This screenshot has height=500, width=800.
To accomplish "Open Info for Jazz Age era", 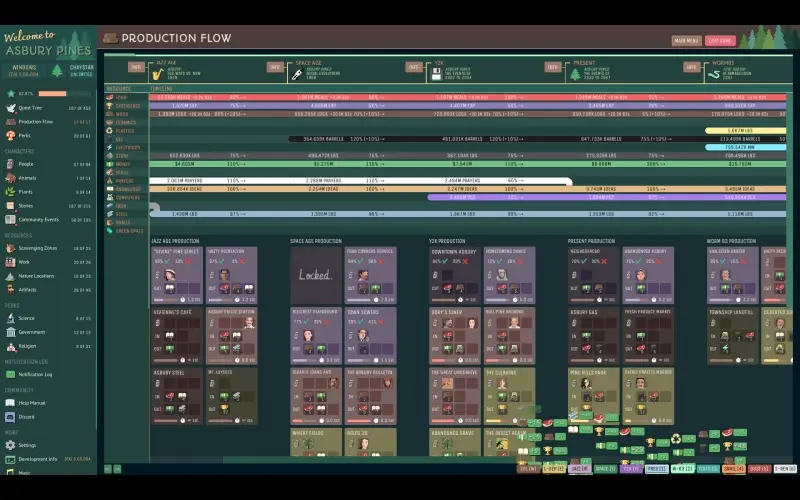I will [136, 67].
